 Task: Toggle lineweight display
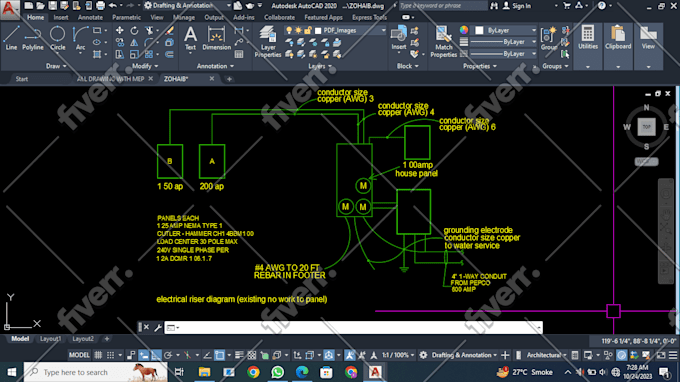point(239,355)
